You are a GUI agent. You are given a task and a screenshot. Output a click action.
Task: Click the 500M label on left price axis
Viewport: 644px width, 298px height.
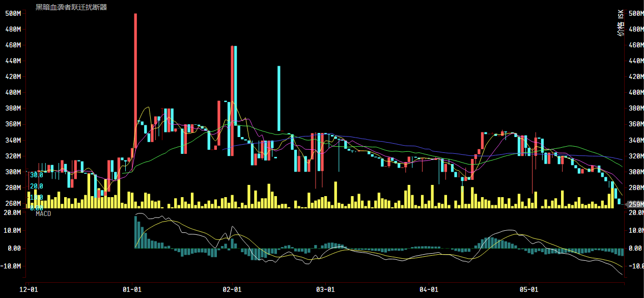(x=12, y=13)
